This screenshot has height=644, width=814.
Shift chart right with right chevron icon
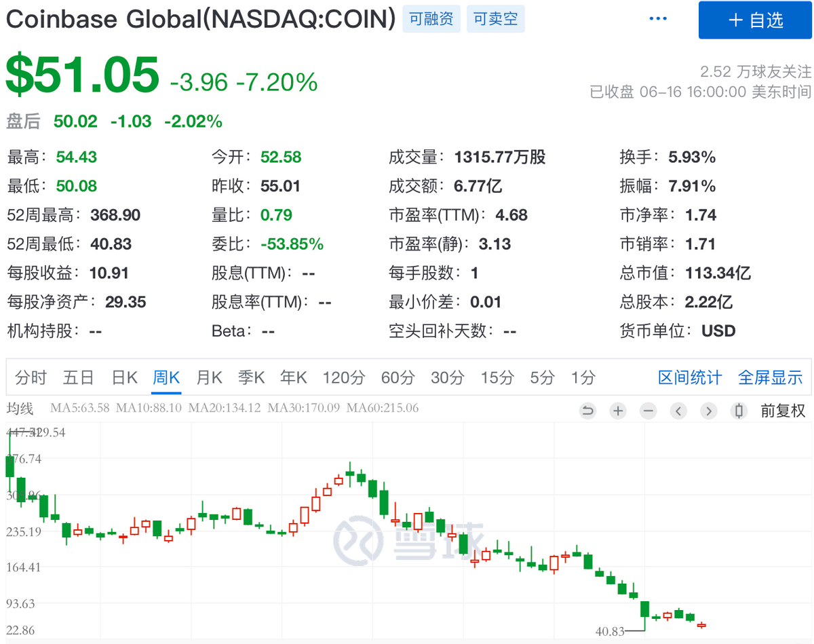(x=709, y=411)
